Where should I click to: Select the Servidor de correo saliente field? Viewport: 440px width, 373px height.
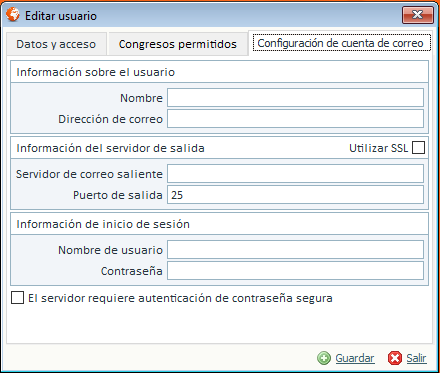tap(295, 174)
